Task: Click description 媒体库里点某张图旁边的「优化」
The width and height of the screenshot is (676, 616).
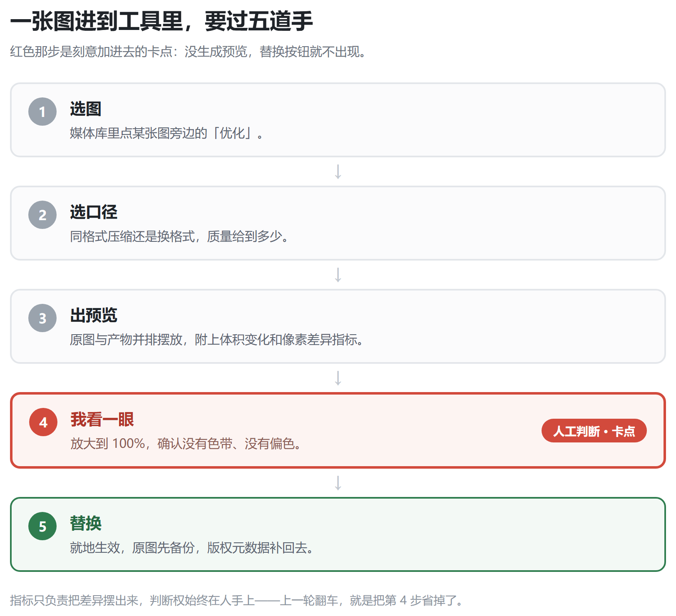Action: 167,133
